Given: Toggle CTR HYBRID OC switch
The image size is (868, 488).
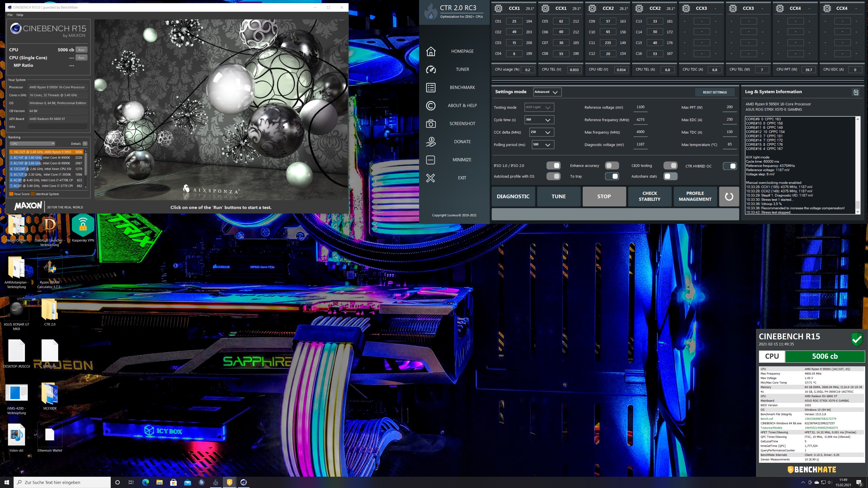Looking at the screenshot, I should pos(729,166).
